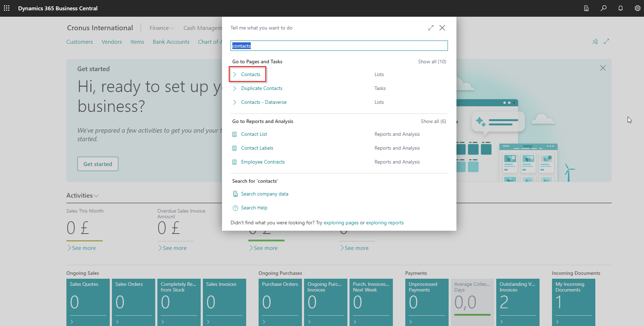This screenshot has width=644, height=326.
Task: Click the Dynamics 365 Business Central title
Action: [58, 8]
